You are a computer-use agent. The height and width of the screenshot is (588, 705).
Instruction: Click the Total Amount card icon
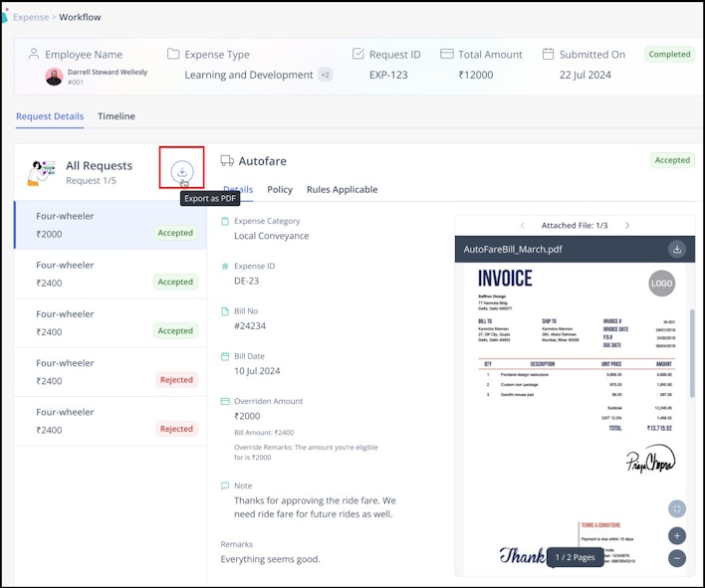click(x=446, y=54)
